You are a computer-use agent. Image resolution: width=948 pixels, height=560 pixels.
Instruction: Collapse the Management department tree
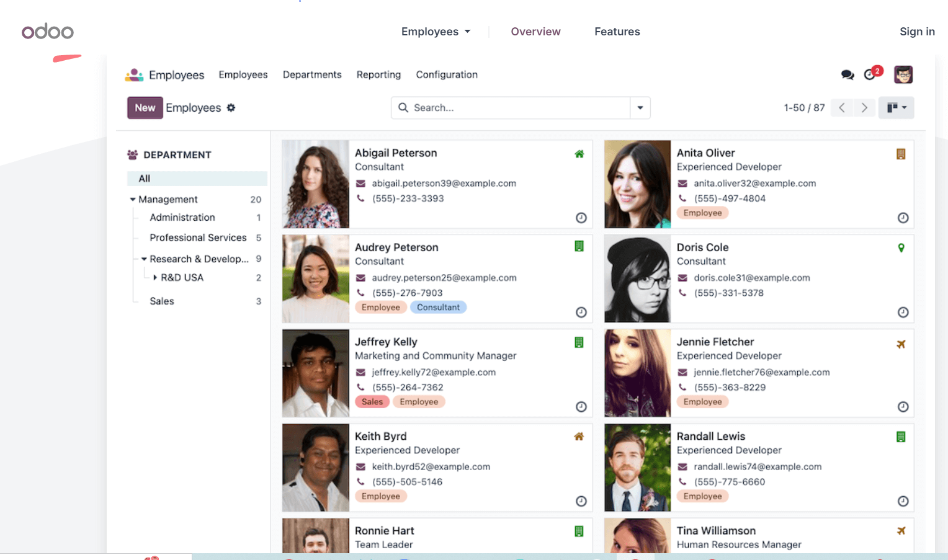point(133,200)
